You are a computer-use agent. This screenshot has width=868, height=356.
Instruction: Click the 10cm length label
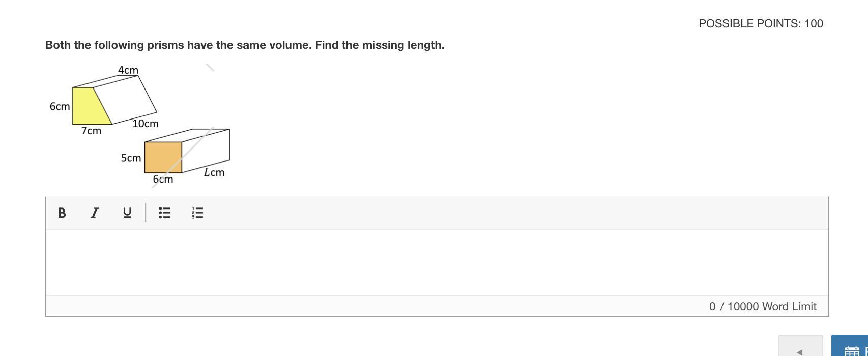click(146, 124)
